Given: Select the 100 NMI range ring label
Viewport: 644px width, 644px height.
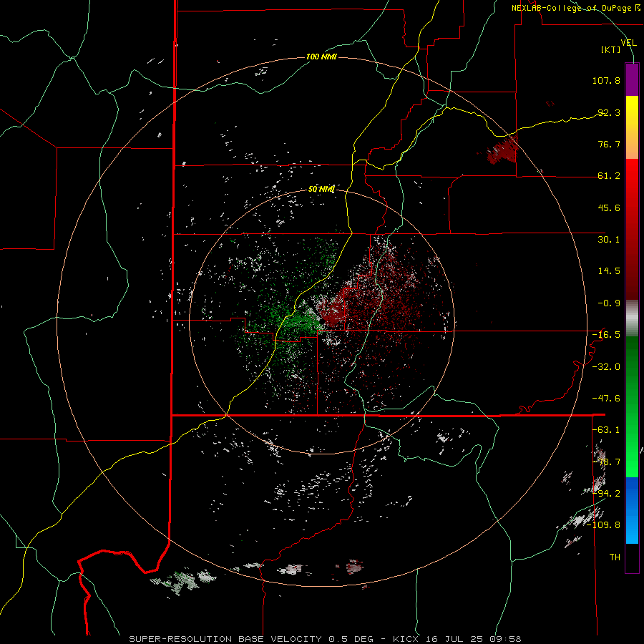Looking at the screenshot, I should tap(321, 57).
